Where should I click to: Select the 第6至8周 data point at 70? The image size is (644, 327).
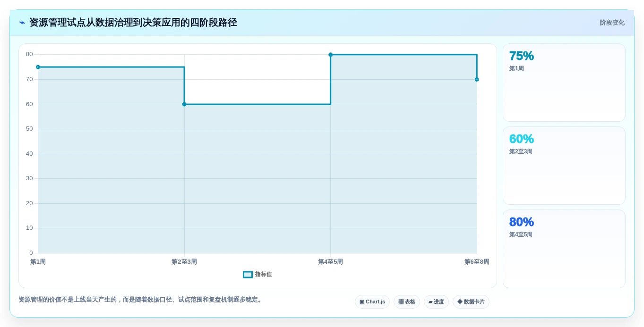click(x=477, y=79)
